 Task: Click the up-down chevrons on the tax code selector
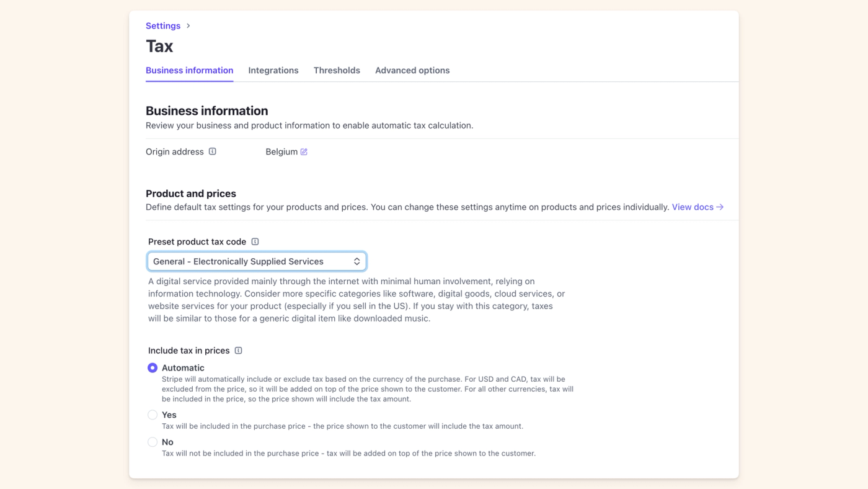click(356, 261)
